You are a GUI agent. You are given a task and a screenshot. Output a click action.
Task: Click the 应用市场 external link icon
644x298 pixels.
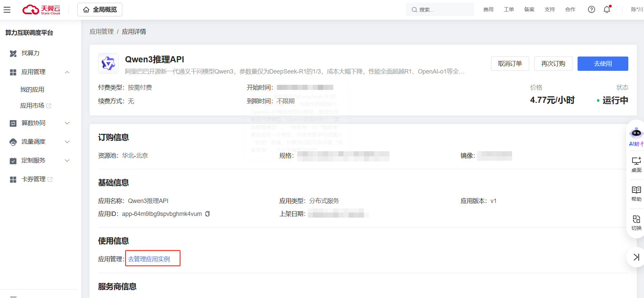(x=49, y=106)
